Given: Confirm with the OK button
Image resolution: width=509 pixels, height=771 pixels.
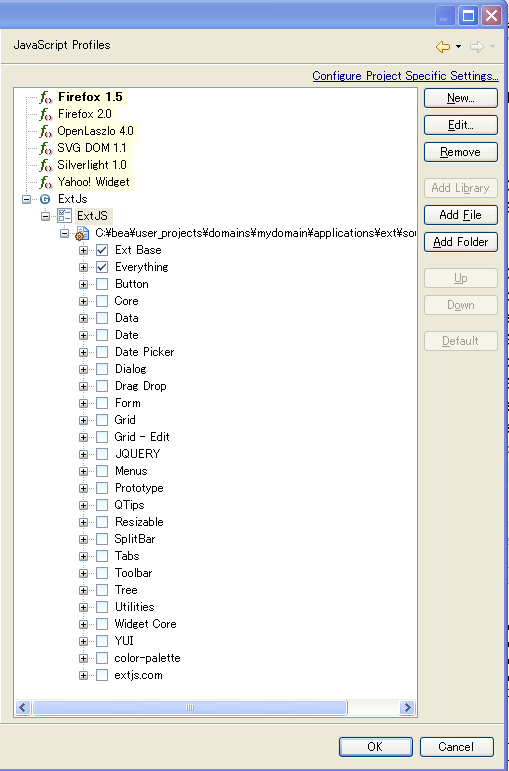Looking at the screenshot, I should (376, 746).
